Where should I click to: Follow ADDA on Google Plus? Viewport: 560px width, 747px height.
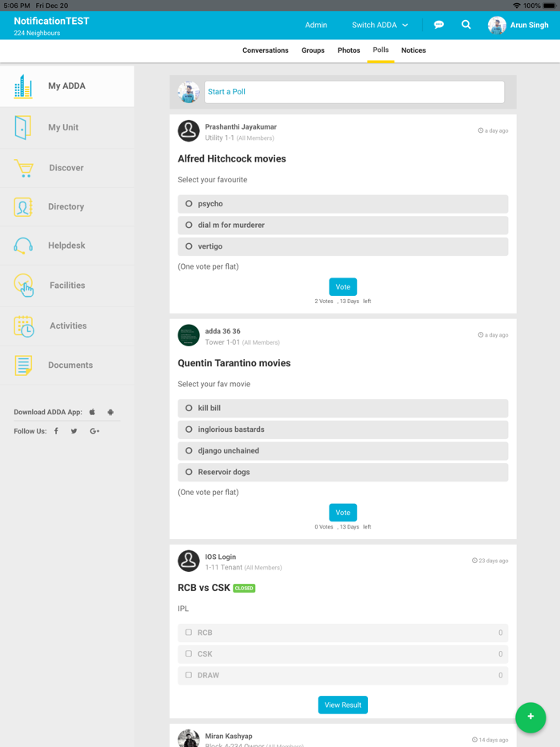94,431
